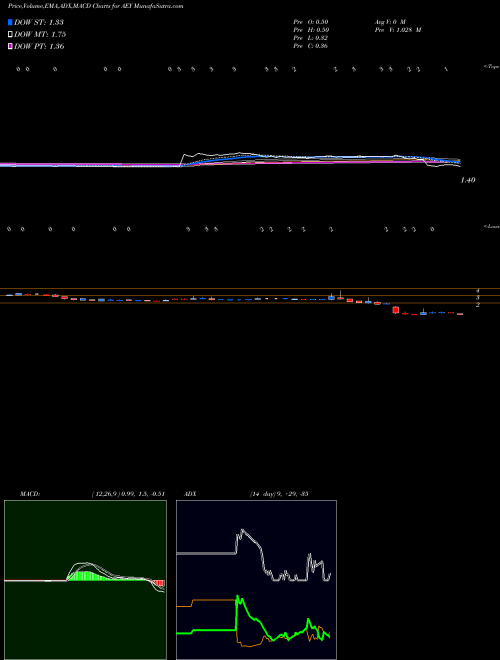Open the ADX indicator chart panel

[256, 580]
